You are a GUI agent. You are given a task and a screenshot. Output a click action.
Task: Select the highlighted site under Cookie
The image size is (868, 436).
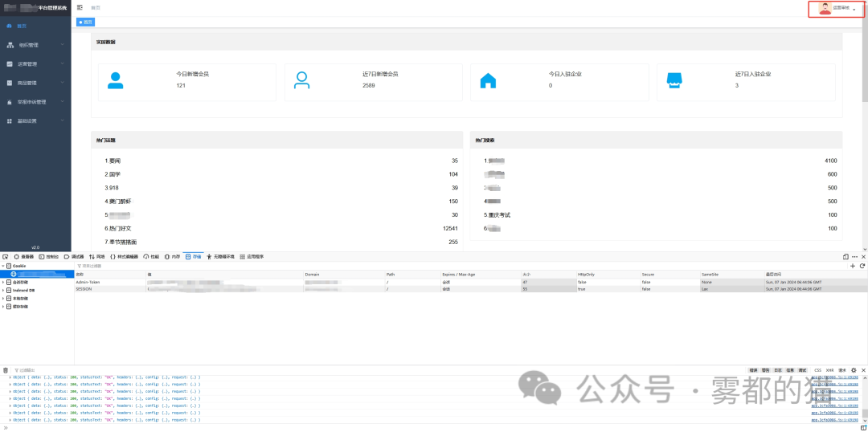(x=37, y=274)
